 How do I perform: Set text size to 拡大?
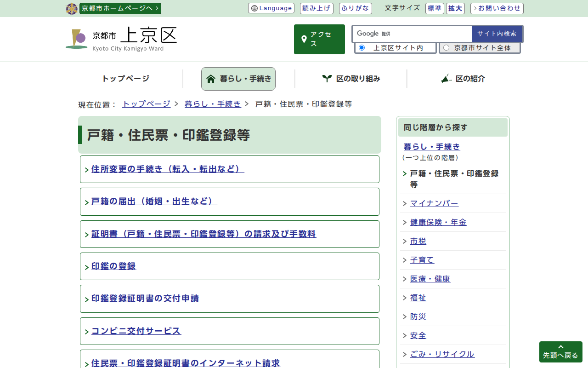point(455,8)
